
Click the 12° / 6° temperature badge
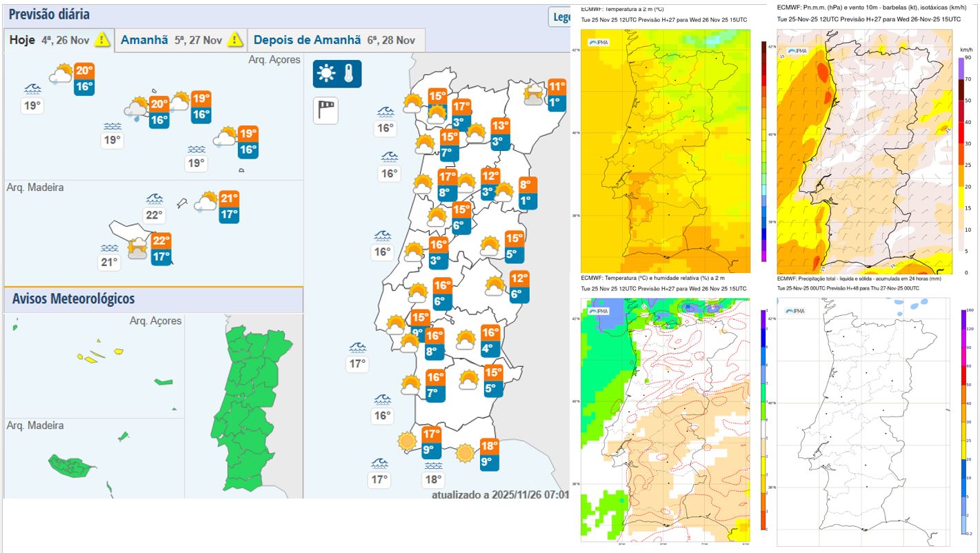pyautogui.click(x=519, y=287)
